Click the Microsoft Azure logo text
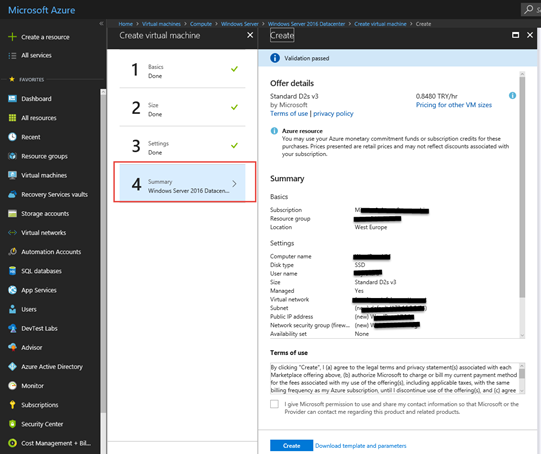Screen dimensions: 541x454 tap(41, 10)
